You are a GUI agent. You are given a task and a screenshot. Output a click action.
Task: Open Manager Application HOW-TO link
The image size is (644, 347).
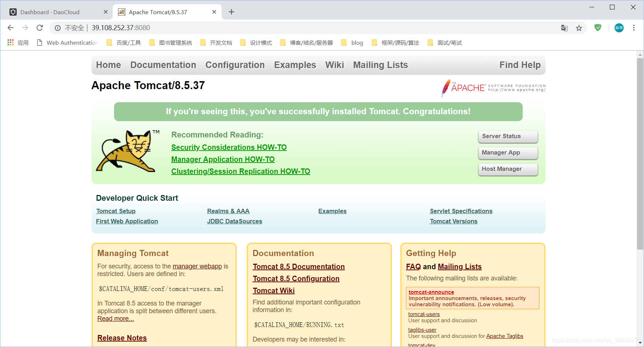[223, 159]
